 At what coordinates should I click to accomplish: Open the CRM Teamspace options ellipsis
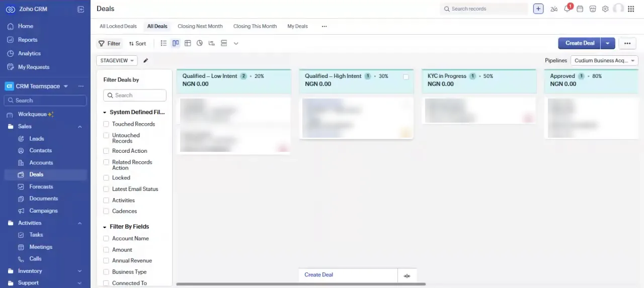click(81, 86)
